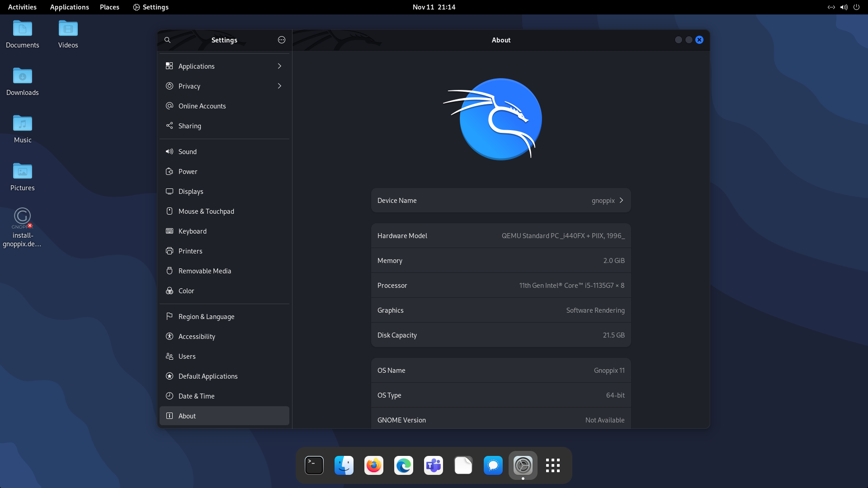Expand the Applications submenu chevron

[279, 66]
